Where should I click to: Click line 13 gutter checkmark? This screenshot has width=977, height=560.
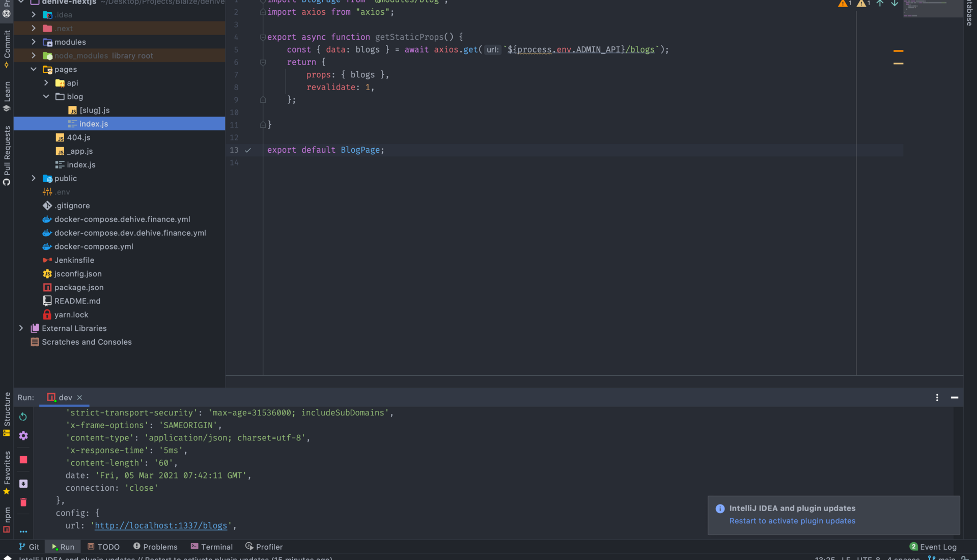coord(248,150)
